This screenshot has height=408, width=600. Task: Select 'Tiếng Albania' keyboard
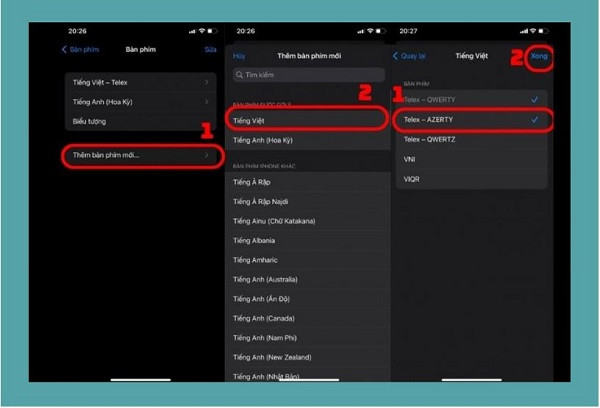[307, 240]
